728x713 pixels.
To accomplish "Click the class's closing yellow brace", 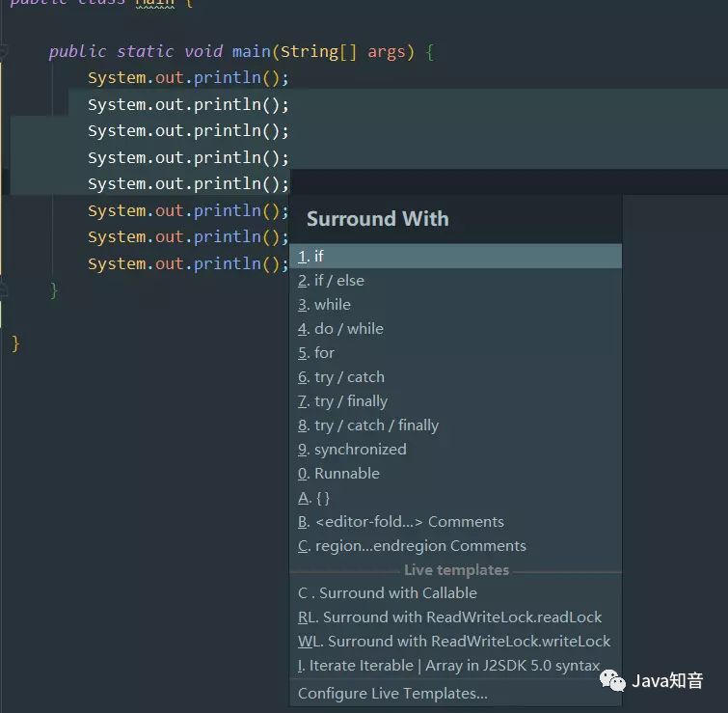I will point(15,343).
